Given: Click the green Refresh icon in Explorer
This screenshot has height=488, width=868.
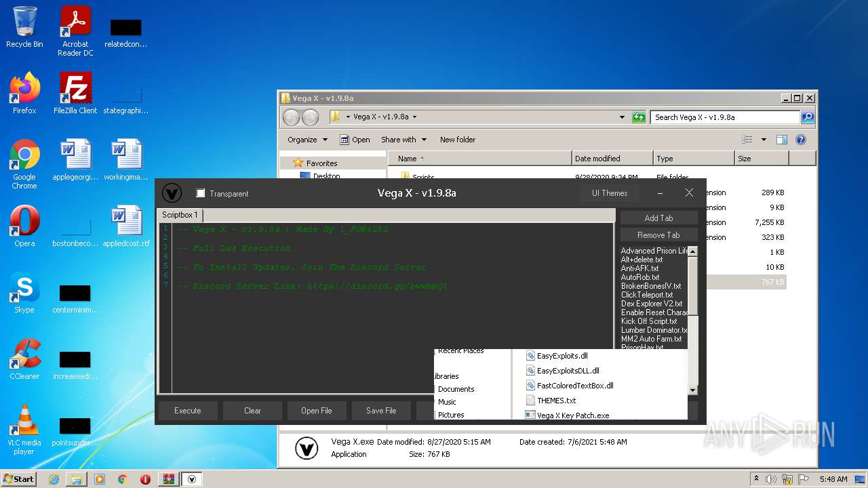Looking at the screenshot, I should [x=639, y=117].
